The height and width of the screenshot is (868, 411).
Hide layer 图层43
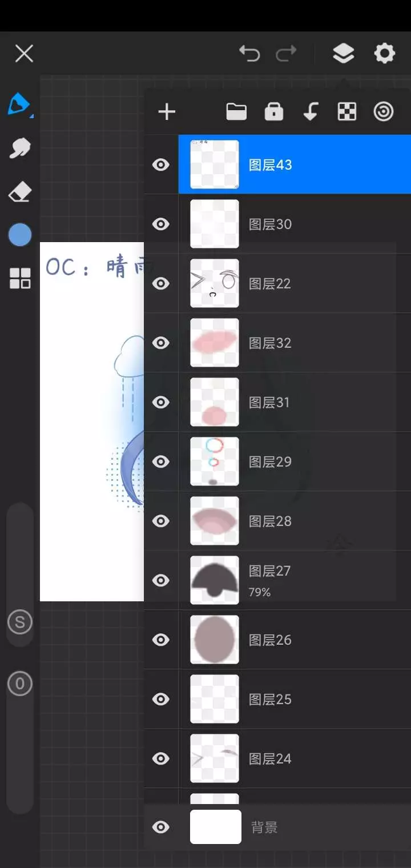pyautogui.click(x=161, y=165)
